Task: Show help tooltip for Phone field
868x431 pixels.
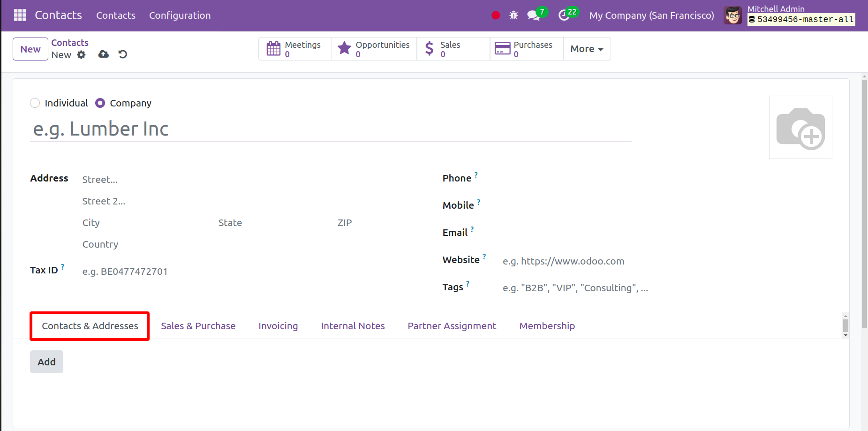Action: 476,174
